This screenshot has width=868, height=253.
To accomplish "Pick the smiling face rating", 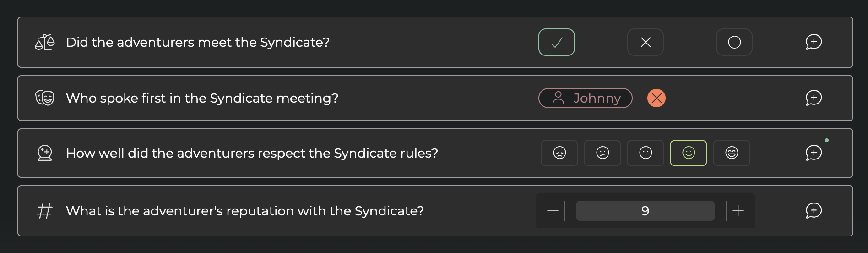I will (x=688, y=153).
